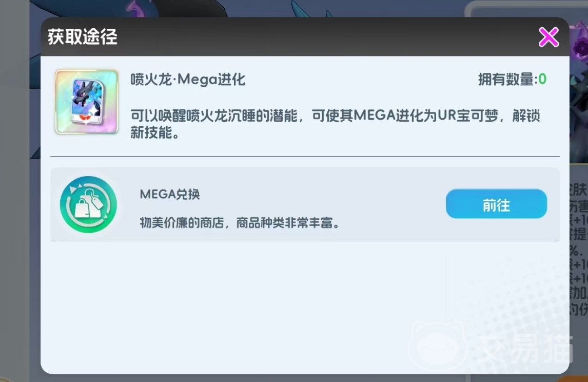Click the divider line under item description
Image resolution: width=588 pixels, height=382 pixels.
point(305,156)
